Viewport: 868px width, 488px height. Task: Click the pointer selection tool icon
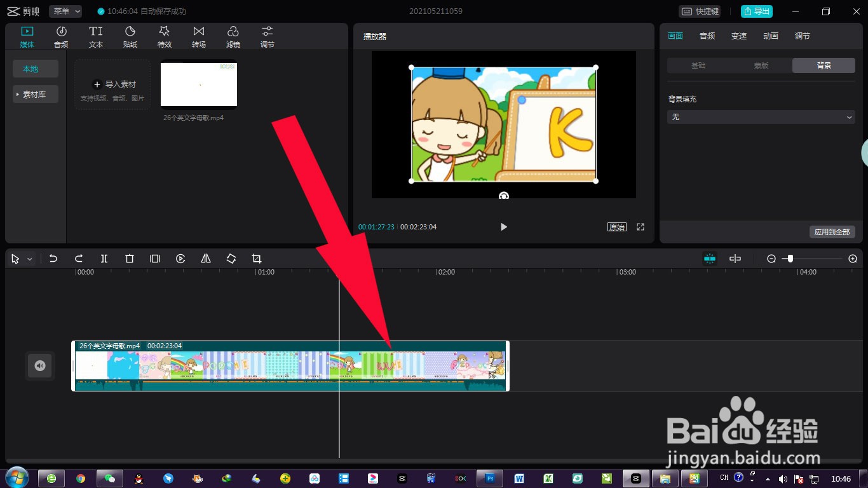15,259
